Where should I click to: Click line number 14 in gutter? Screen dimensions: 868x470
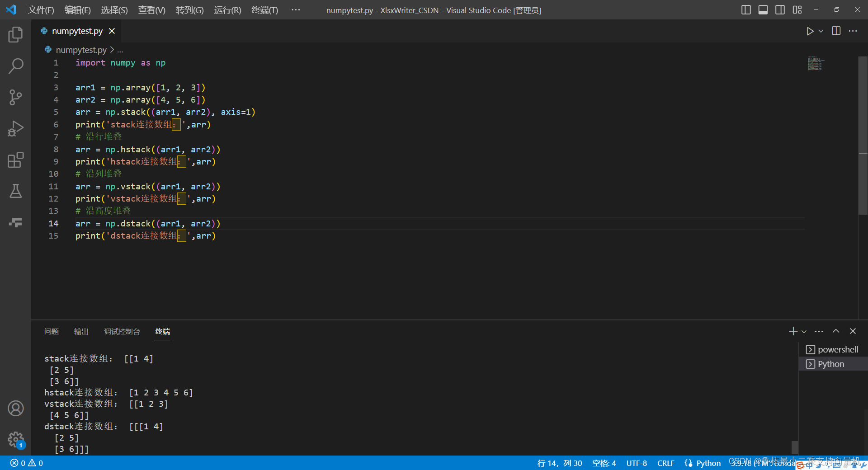pos(53,224)
